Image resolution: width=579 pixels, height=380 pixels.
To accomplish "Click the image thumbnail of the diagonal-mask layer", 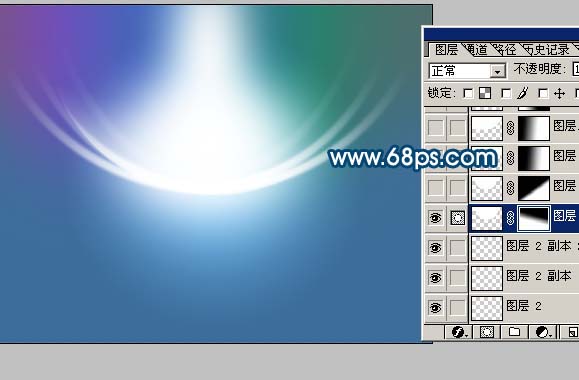I will 487,188.
